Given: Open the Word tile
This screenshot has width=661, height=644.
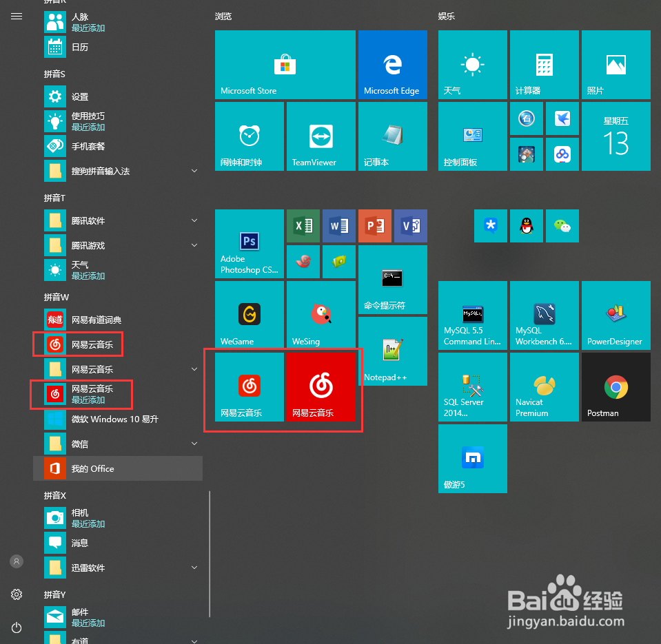Looking at the screenshot, I should click(339, 226).
